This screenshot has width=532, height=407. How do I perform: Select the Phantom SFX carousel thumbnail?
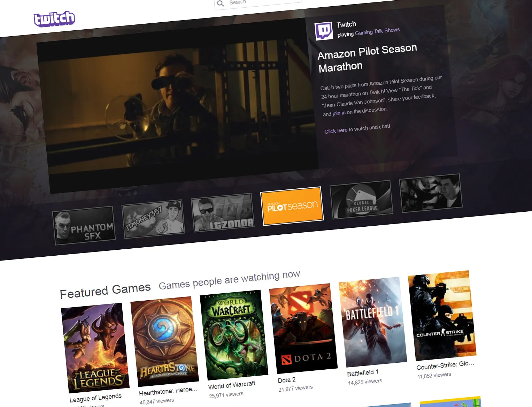point(84,226)
